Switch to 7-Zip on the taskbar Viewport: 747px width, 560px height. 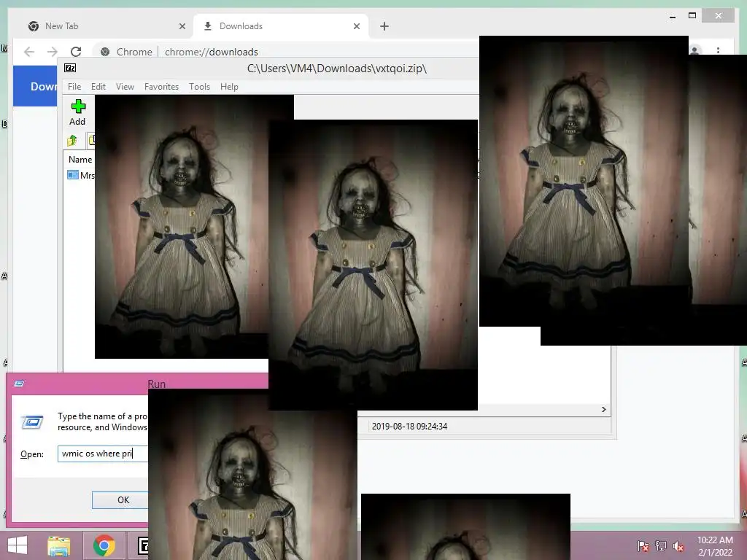tap(143, 545)
